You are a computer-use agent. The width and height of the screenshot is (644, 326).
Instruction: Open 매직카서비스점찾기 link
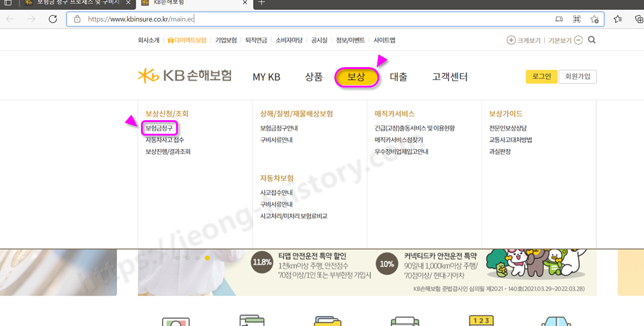(x=398, y=140)
